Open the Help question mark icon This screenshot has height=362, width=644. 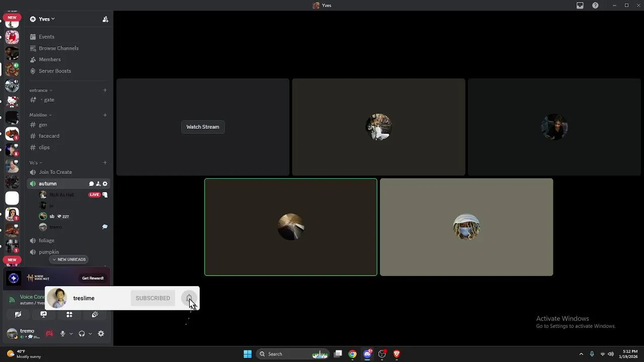click(596, 6)
